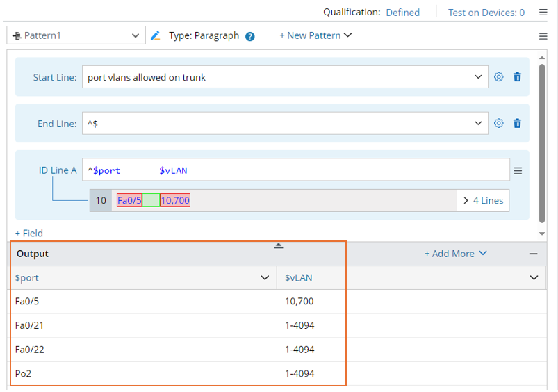The image size is (558, 392).
Task: Open the New Pattern menu
Action: [x=315, y=35]
